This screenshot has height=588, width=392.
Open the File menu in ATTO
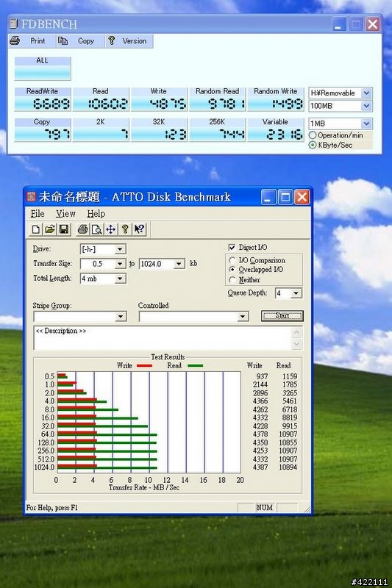click(x=38, y=213)
